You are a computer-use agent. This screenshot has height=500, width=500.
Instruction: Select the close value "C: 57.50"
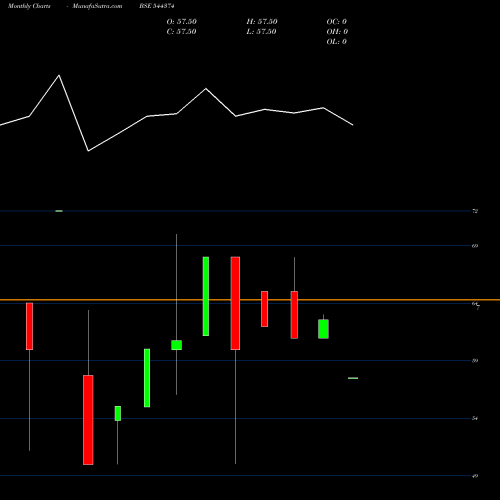[182, 31]
